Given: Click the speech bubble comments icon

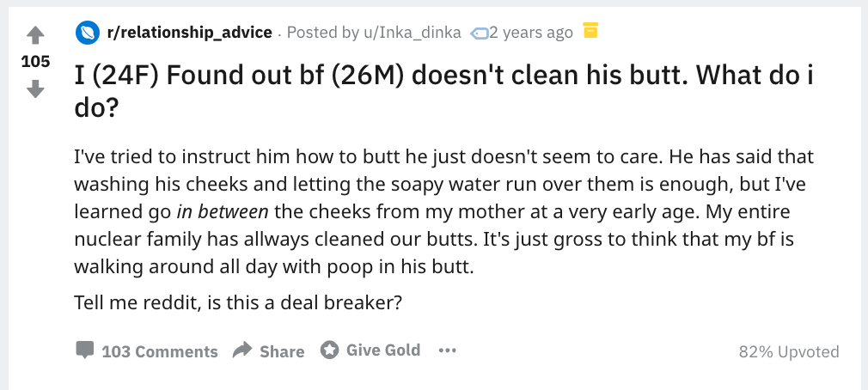Looking at the screenshot, I should tap(85, 350).
